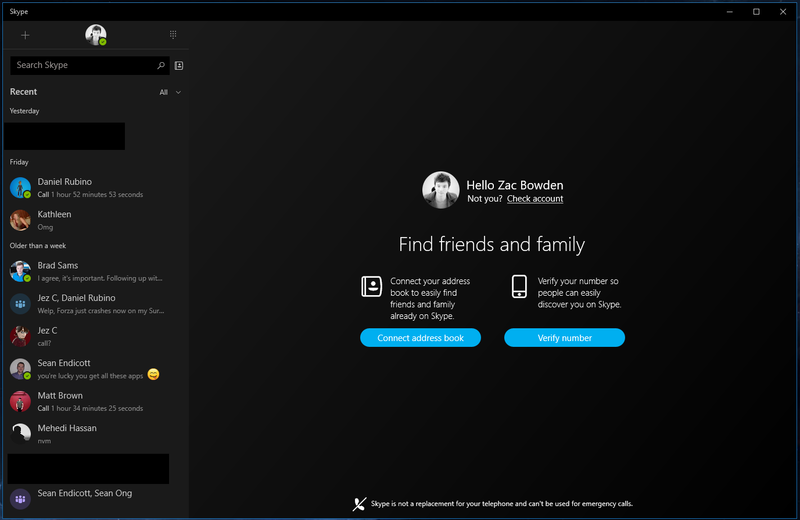Viewport: 800px width, 520px height.
Task: Open the Sean Endicott conversation
Action: click(x=96, y=369)
